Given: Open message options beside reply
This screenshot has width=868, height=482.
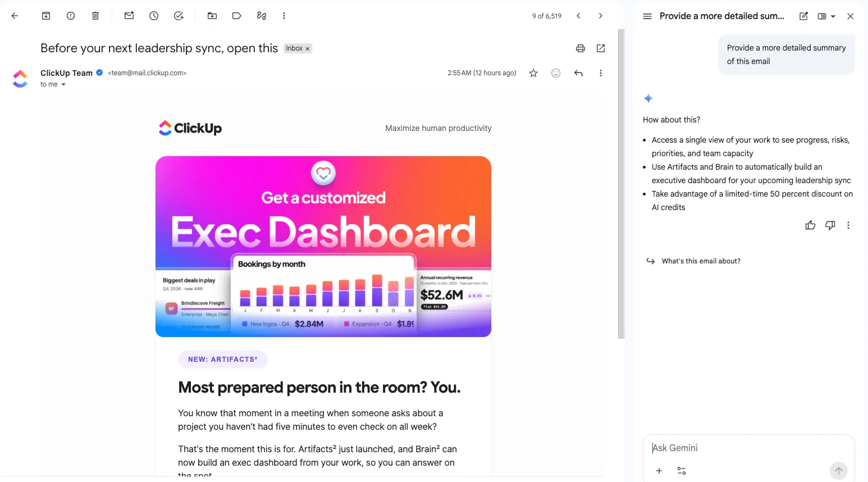Looking at the screenshot, I should tap(601, 73).
